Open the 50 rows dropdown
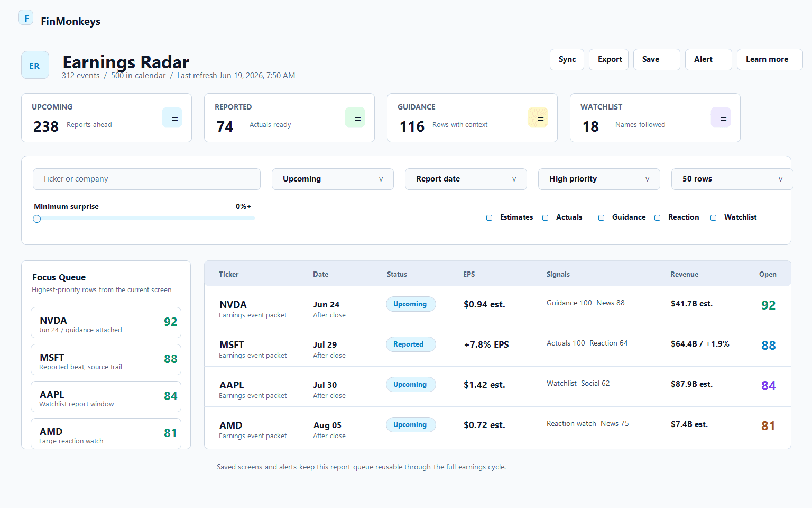The image size is (812, 508). 732,179
